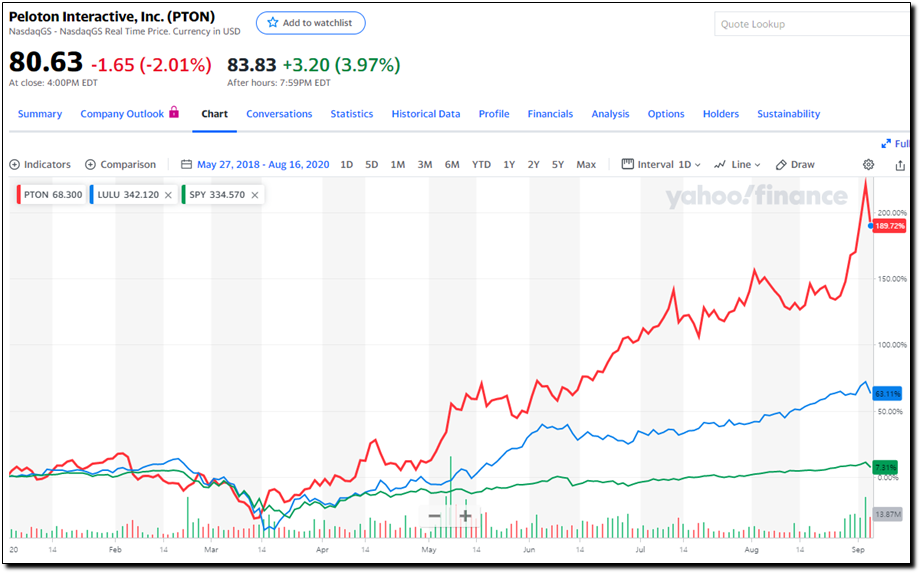Click the LULU 342.120 legend chip
The height and width of the screenshot is (574, 921).
click(x=133, y=195)
